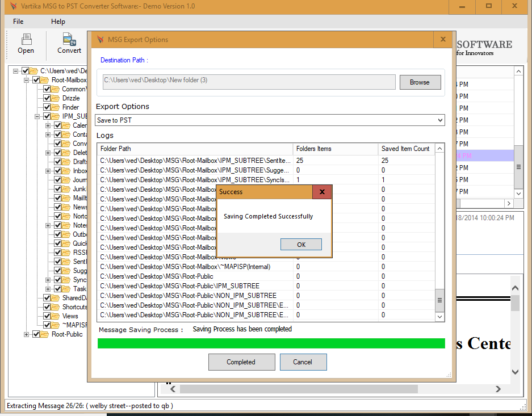The height and width of the screenshot is (416, 532).
Task: Click the Tasks folder icon in tree
Action: [66, 289]
